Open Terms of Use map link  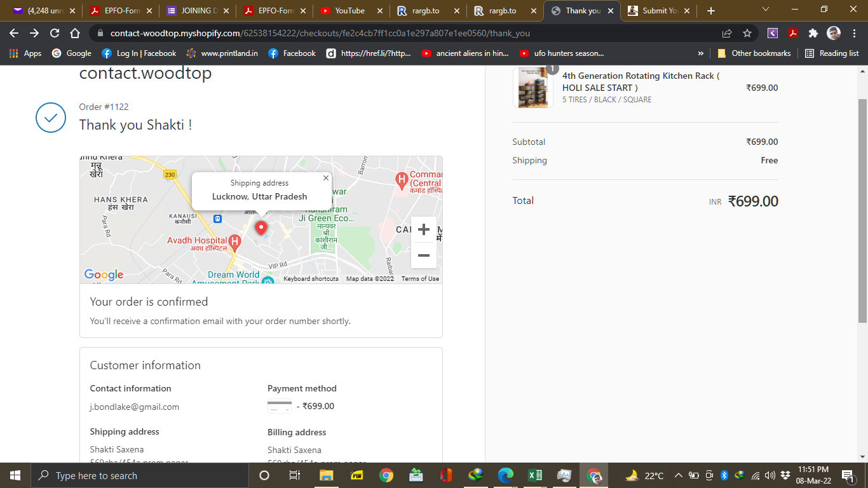pyautogui.click(x=420, y=279)
